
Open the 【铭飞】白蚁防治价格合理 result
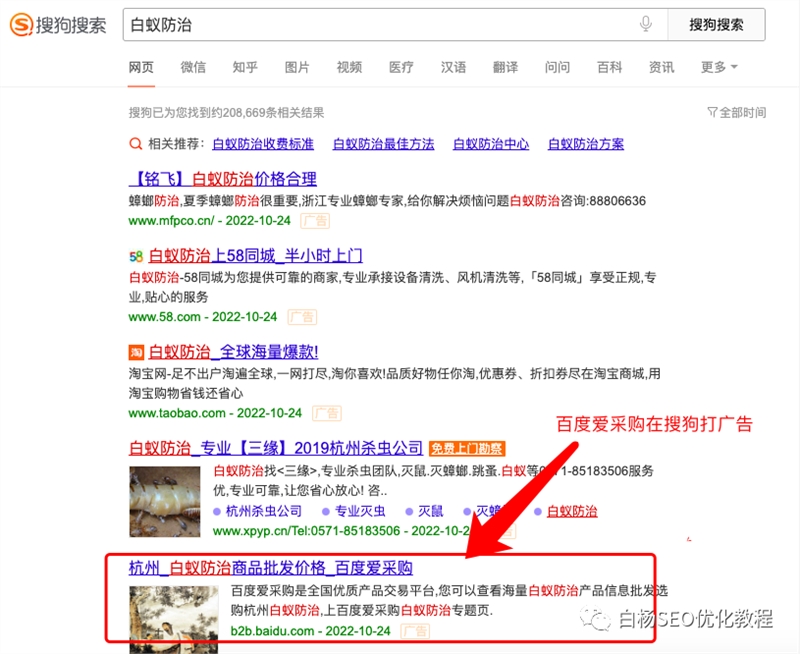(x=223, y=179)
